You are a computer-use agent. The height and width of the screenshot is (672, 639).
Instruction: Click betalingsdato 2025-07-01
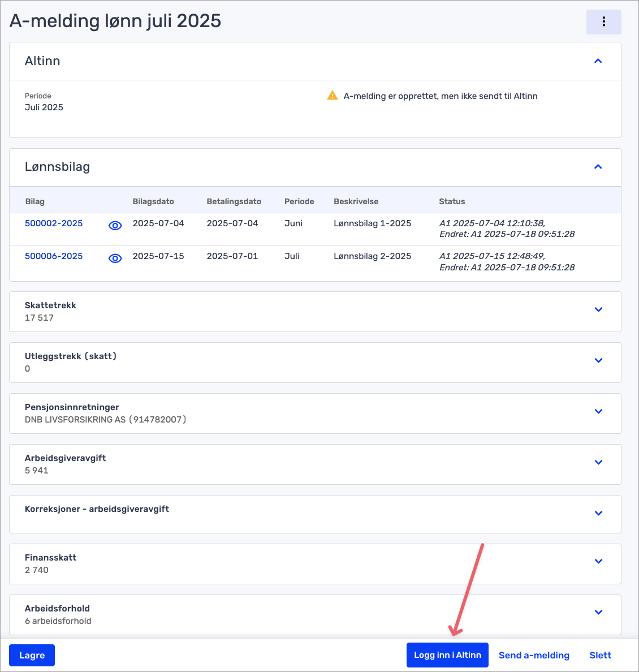[x=232, y=256]
